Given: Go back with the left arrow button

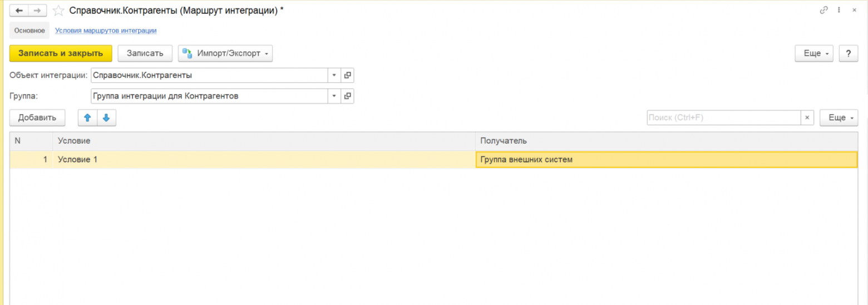Looking at the screenshot, I should tap(19, 11).
